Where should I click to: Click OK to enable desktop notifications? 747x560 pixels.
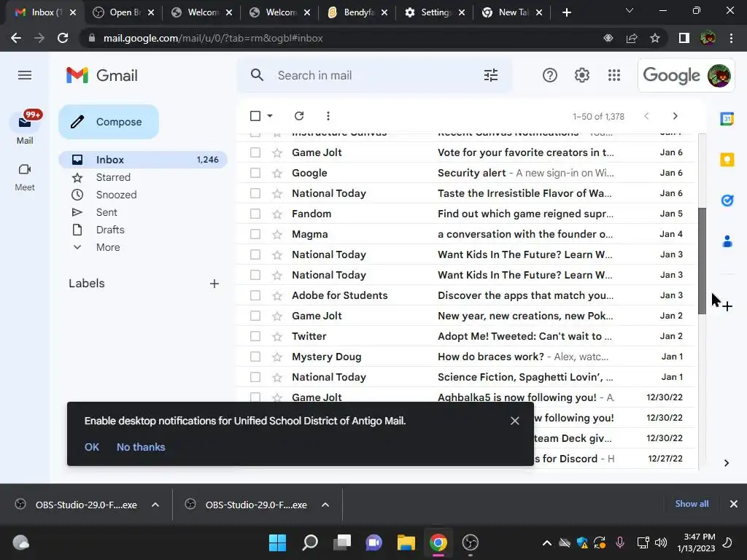(92, 447)
